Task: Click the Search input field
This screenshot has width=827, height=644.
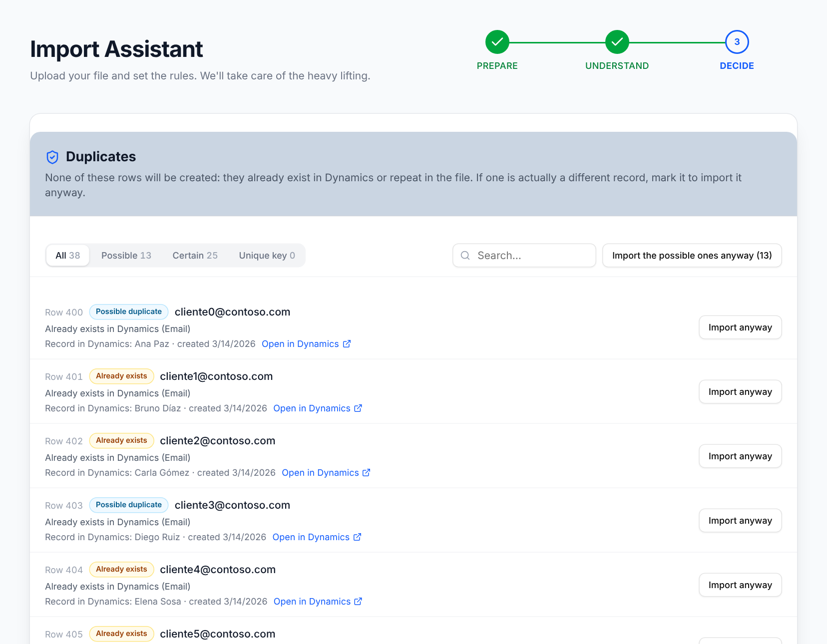Action: click(x=524, y=256)
